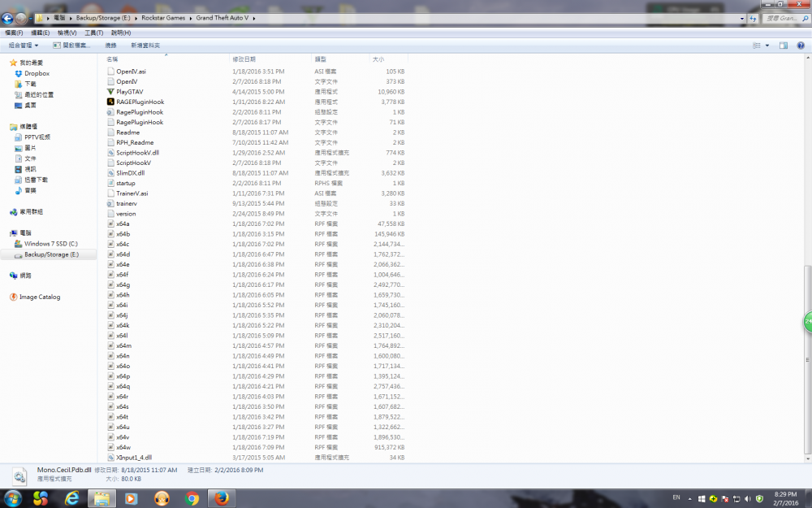Open the Help menu
The height and width of the screenshot is (508, 812).
[x=121, y=33]
